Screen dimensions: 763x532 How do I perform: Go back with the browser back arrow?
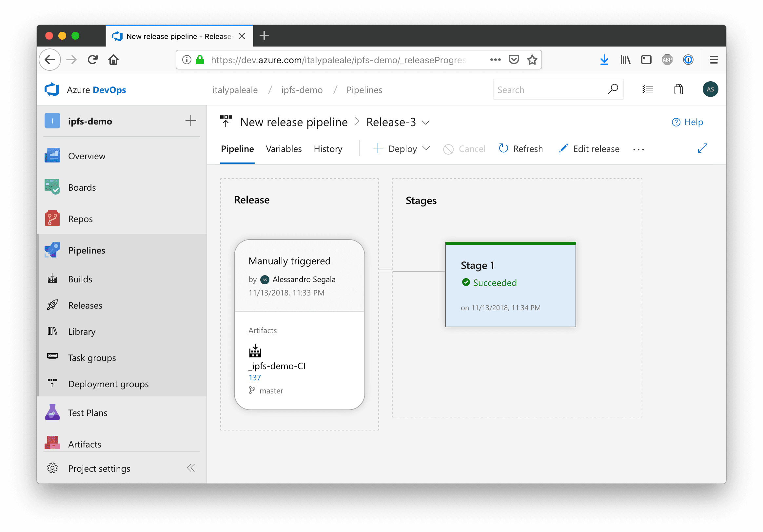50,60
